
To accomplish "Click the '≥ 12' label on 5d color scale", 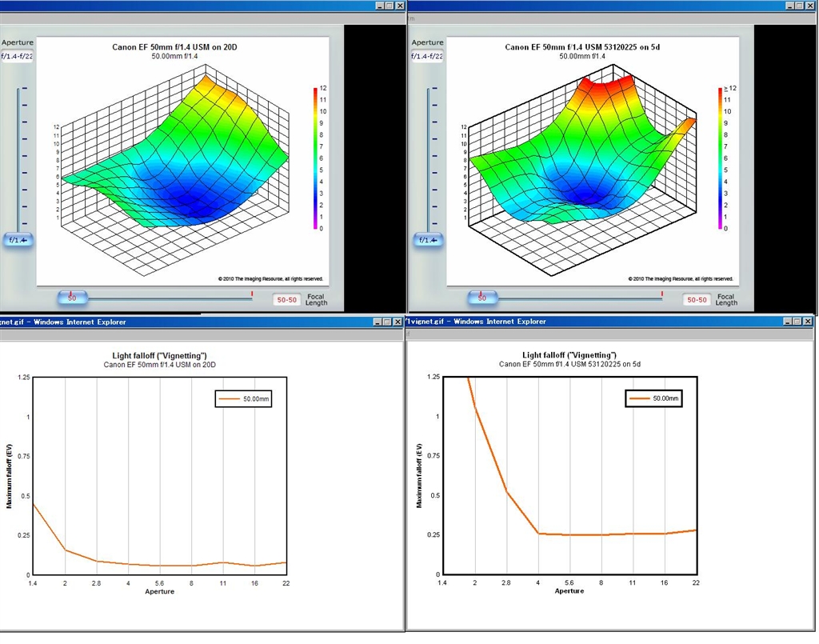I will (x=730, y=88).
